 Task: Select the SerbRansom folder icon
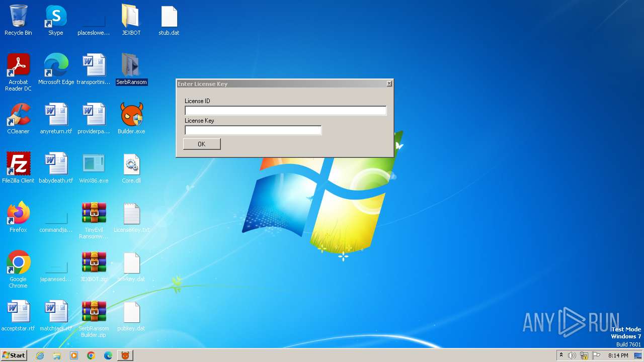coord(131,69)
